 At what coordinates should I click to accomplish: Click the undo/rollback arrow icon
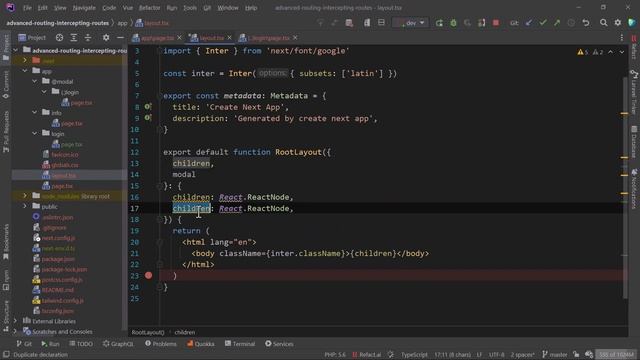tap(586, 23)
